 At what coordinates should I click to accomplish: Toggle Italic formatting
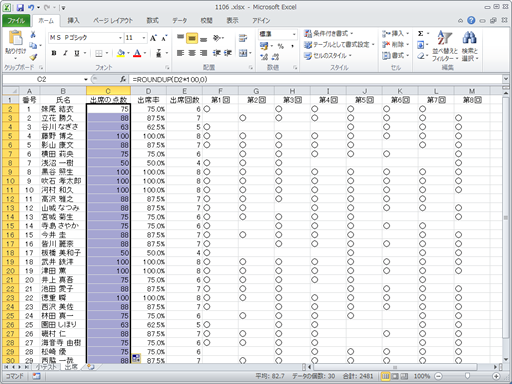pyautogui.click(x=65, y=53)
